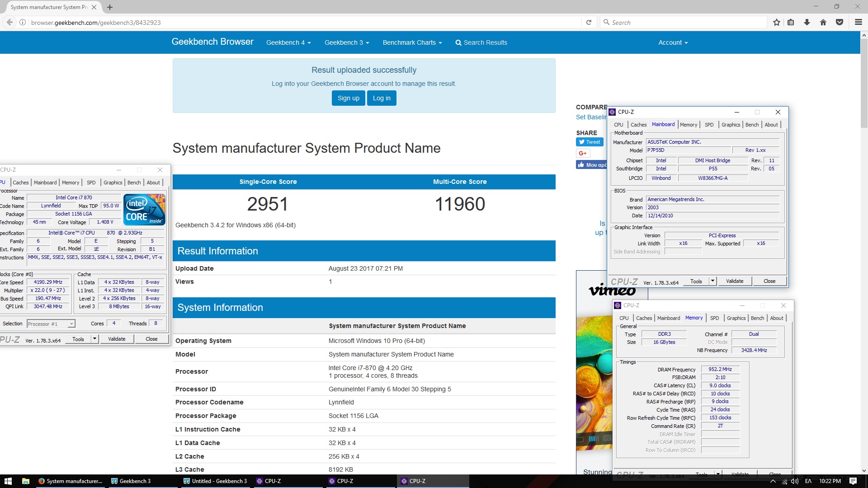The image size is (868, 488).
Task: Open the Graphics tab in Mainboard CPU-Z window
Action: pyautogui.click(x=731, y=125)
